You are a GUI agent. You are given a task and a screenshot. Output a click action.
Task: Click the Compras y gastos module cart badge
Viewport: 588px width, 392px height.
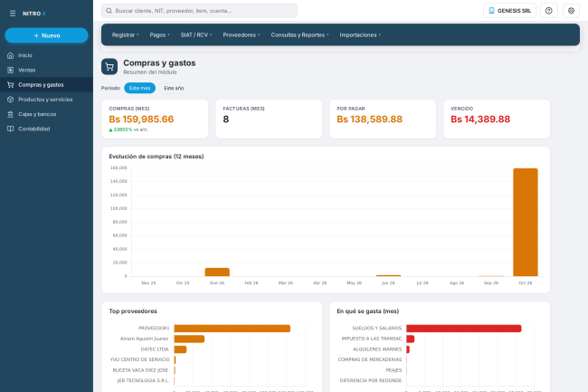(x=109, y=67)
